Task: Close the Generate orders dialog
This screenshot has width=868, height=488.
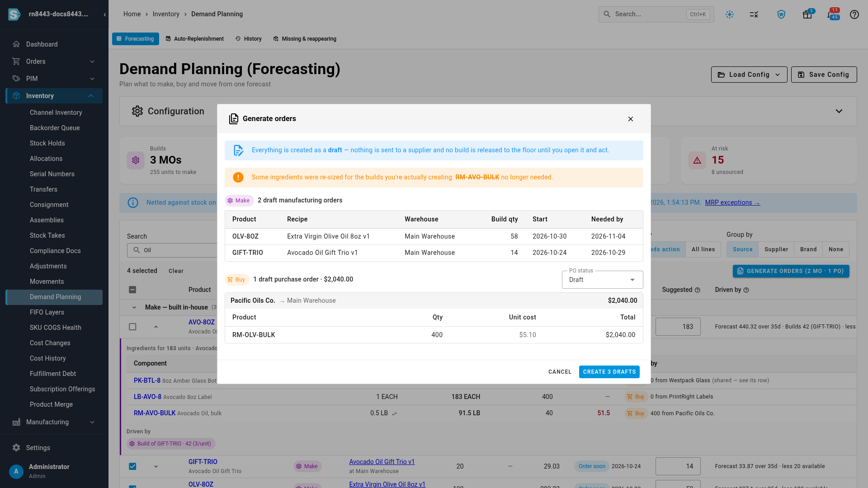Action: pos(630,119)
